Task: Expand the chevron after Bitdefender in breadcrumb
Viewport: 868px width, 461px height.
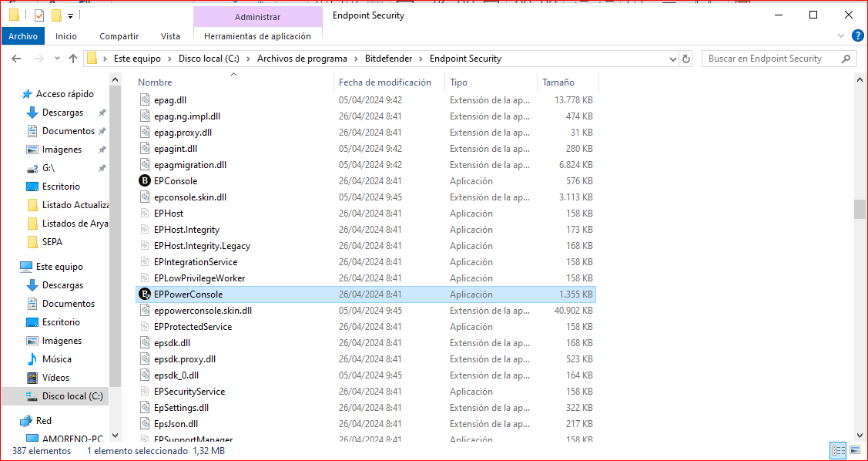Action: (421, 59)
